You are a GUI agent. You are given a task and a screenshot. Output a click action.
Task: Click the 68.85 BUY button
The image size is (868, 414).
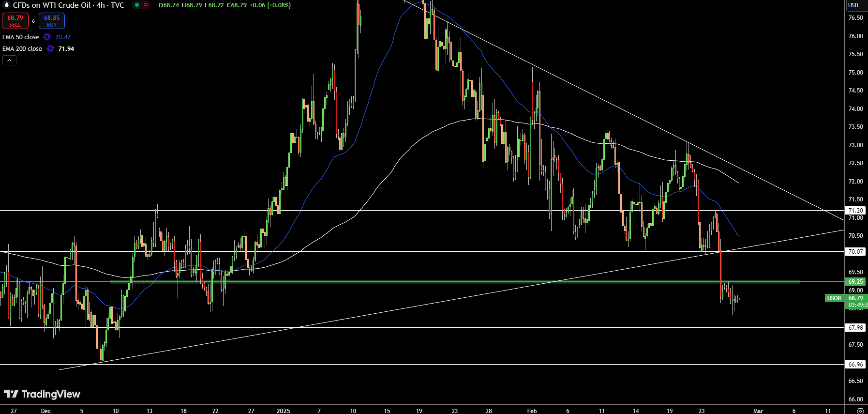click(52, 21)
